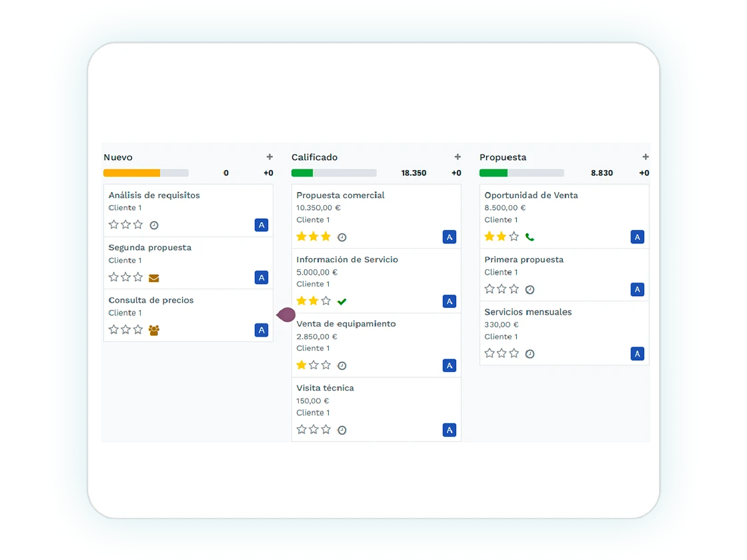Set third star priority on Información de Servicio
Image resolution: width=747 pixels, height=560 pixels.
point(326,301)
